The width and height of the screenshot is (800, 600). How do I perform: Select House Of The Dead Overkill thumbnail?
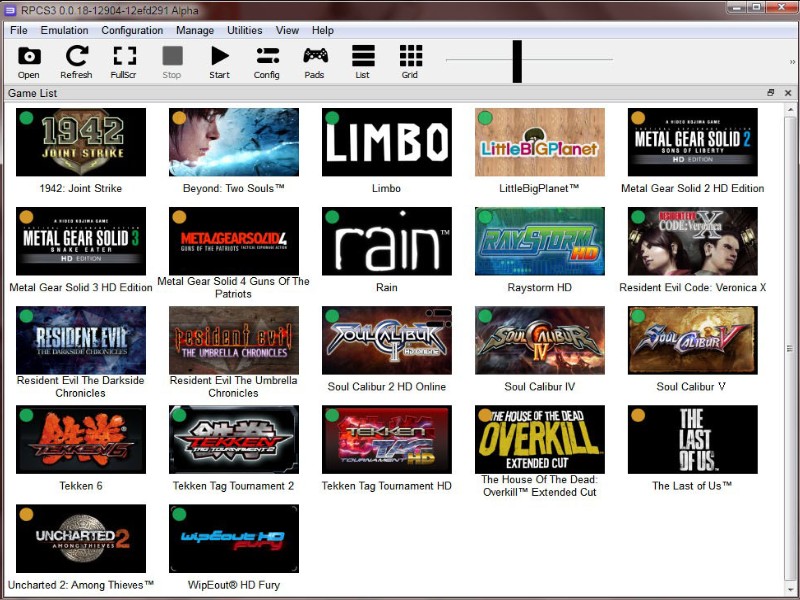click(540, 439)
